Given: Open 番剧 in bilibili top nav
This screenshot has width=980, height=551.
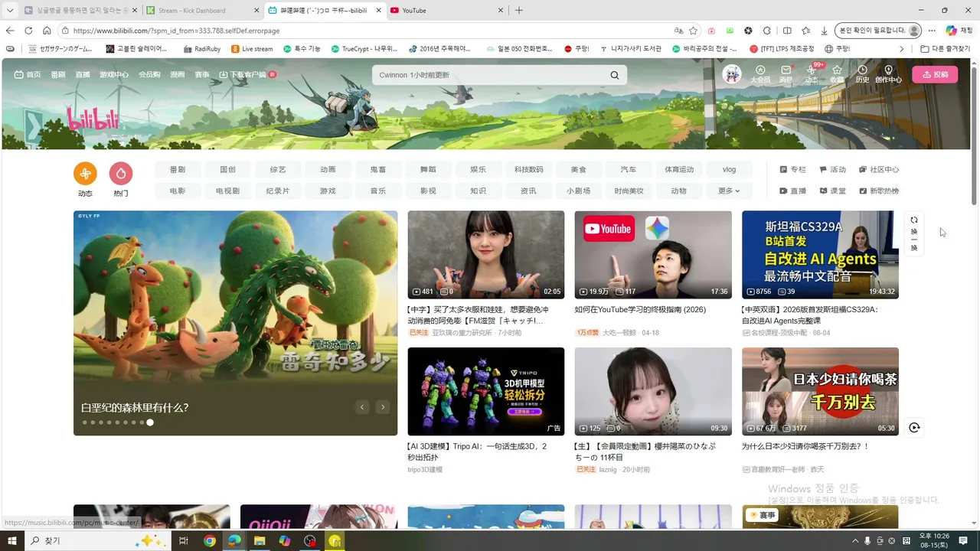Looking at the screenshot, I should [x=58, y=75].
